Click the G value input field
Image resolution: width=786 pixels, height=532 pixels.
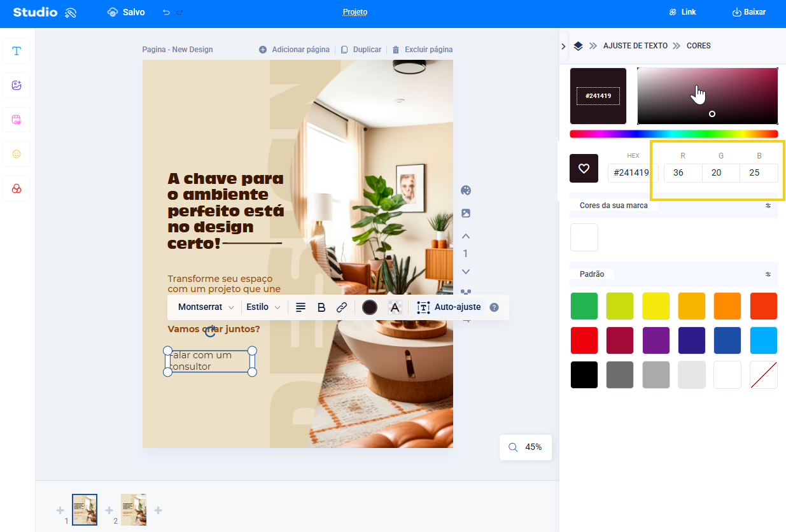click(x=721, y=172)
